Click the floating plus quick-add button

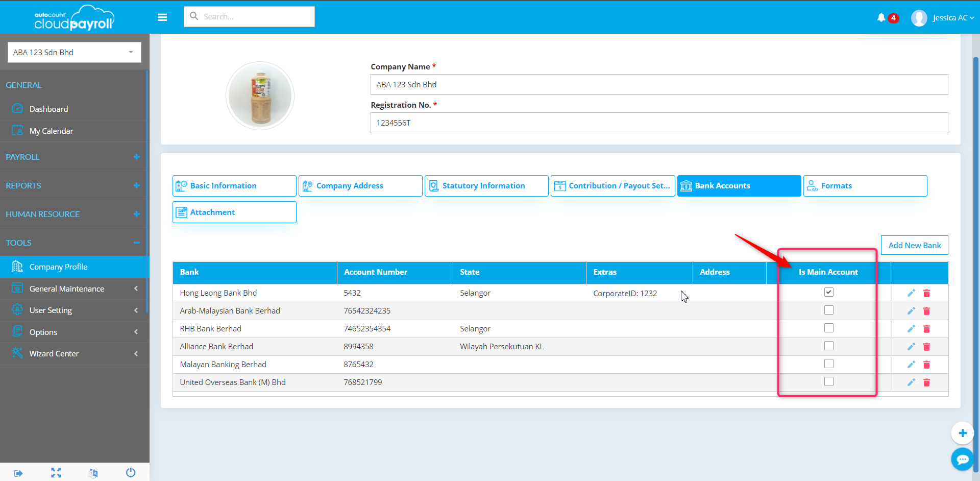click(x=962, y=433)
